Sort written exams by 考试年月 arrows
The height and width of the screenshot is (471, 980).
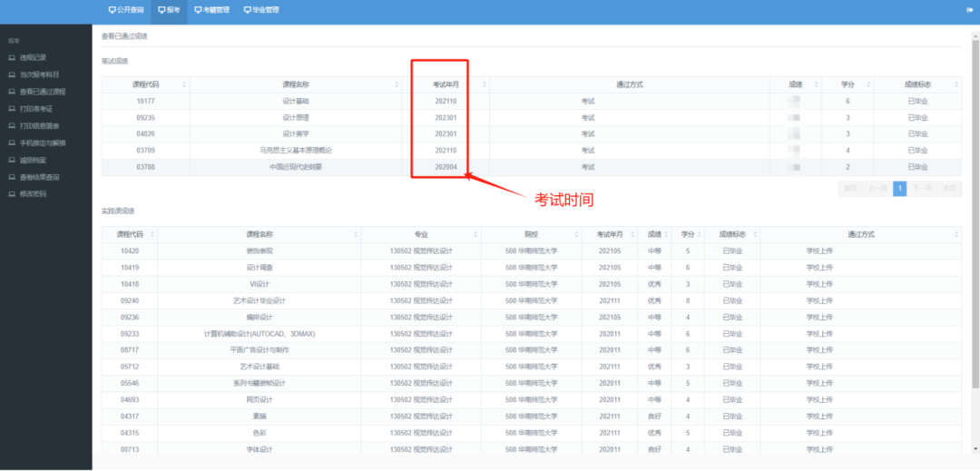click(482, 84)
